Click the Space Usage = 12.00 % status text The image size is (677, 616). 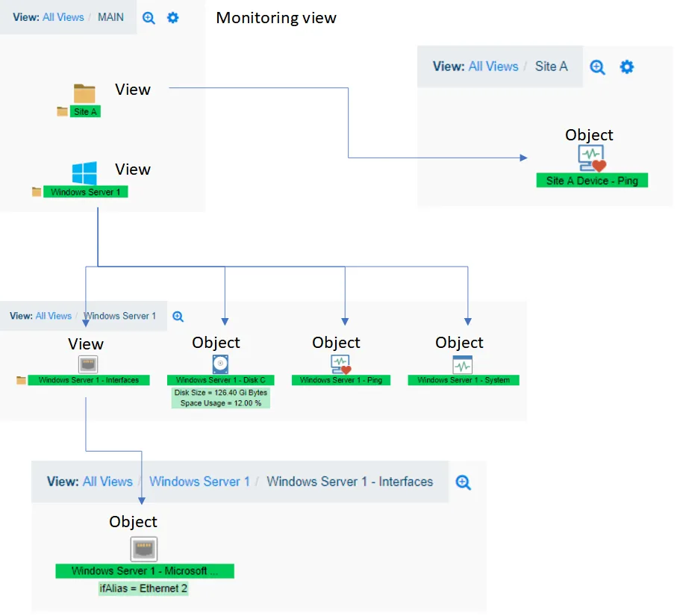[220, 403]
